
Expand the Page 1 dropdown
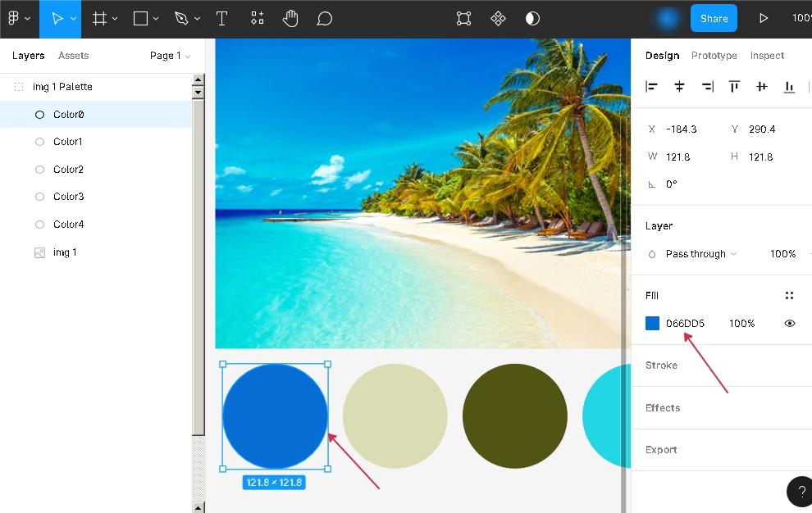[170, 56]
